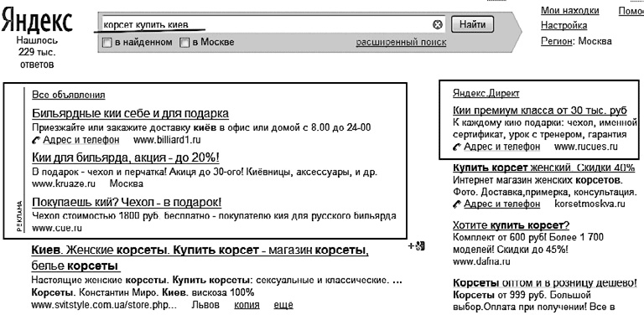Enable the 'в найденном' checkbox
Viewport: 644px width, 315px height.
tap(106, 43)
